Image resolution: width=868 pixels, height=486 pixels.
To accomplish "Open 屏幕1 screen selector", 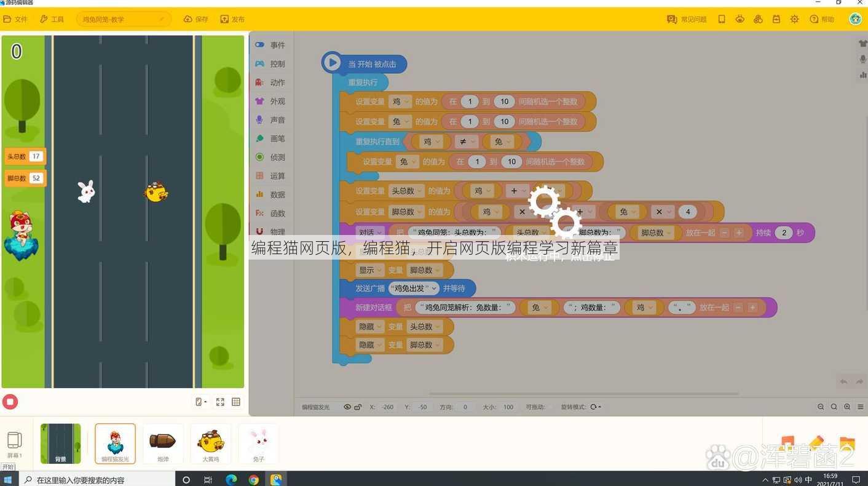I will [x=14, y=444].
